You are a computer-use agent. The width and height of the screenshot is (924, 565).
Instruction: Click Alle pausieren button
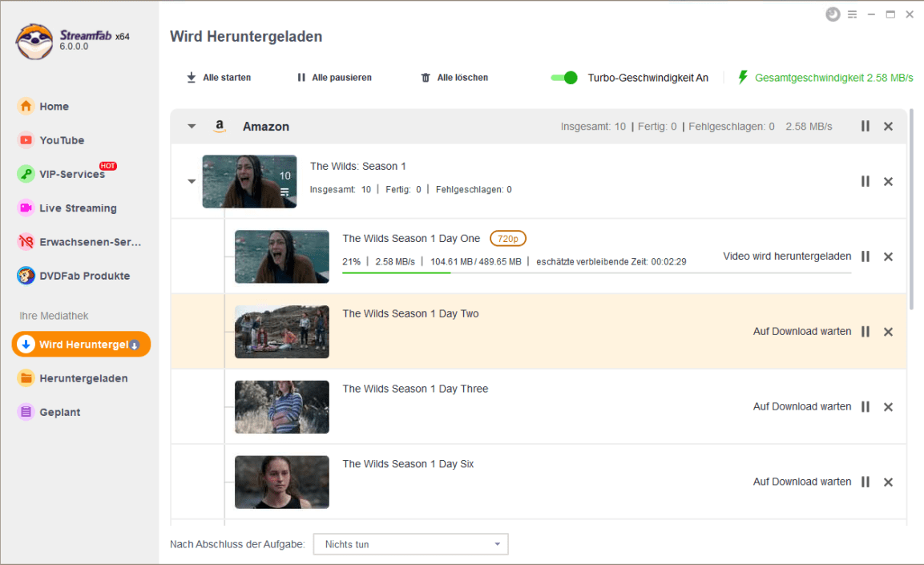pos(335,77)
